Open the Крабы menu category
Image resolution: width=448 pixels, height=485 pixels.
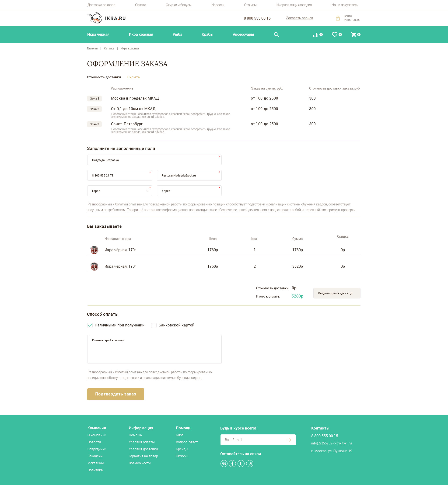click(x=207, y=35)
